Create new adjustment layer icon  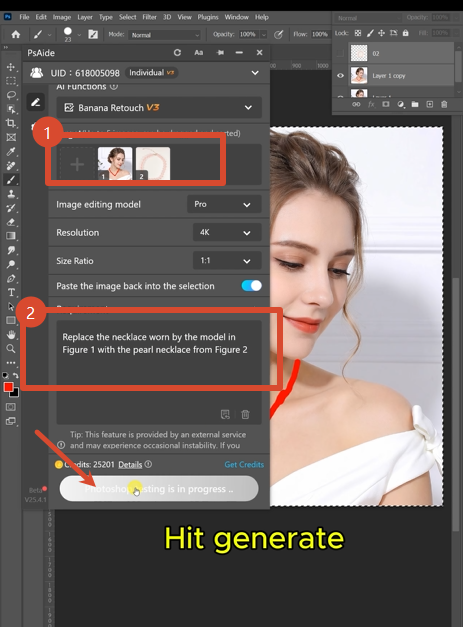[400, 104]
